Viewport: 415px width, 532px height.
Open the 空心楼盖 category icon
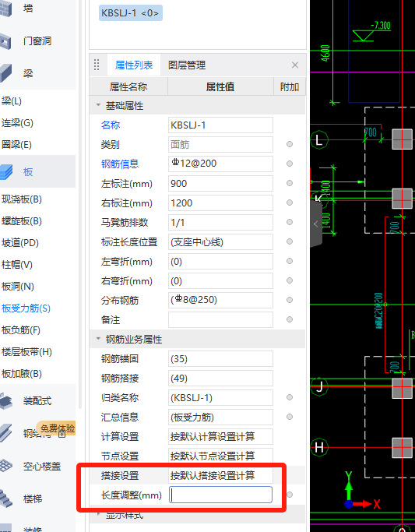(7, 466)
